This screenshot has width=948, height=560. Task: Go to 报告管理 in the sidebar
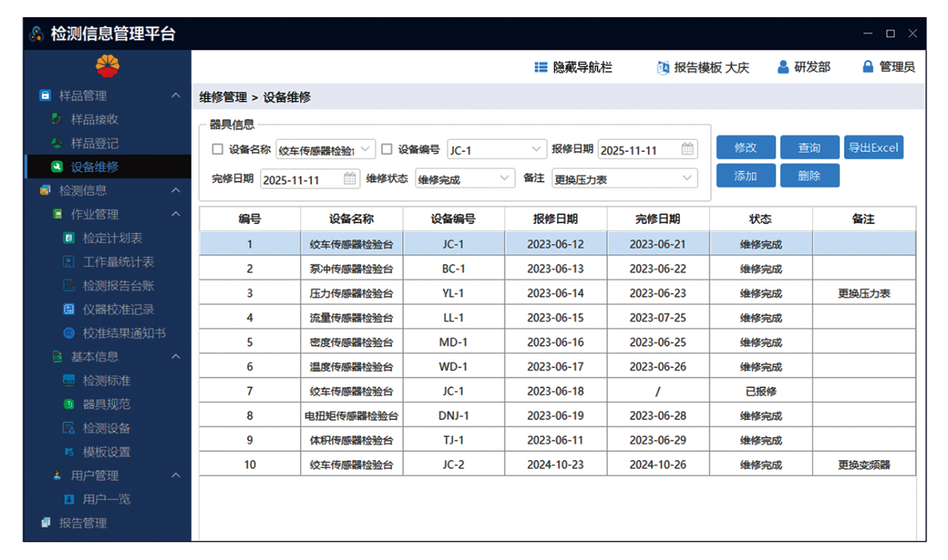(x=83, y=523)
